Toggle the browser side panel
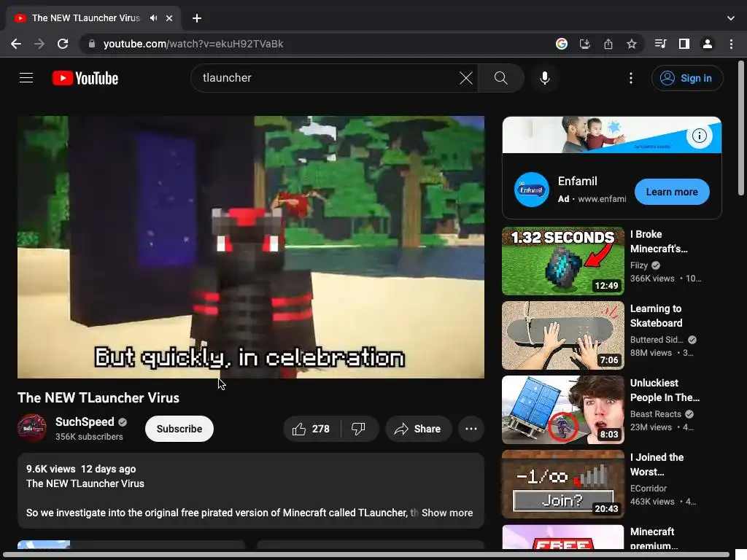The image size is (747, 560). [x=684, y=44]
